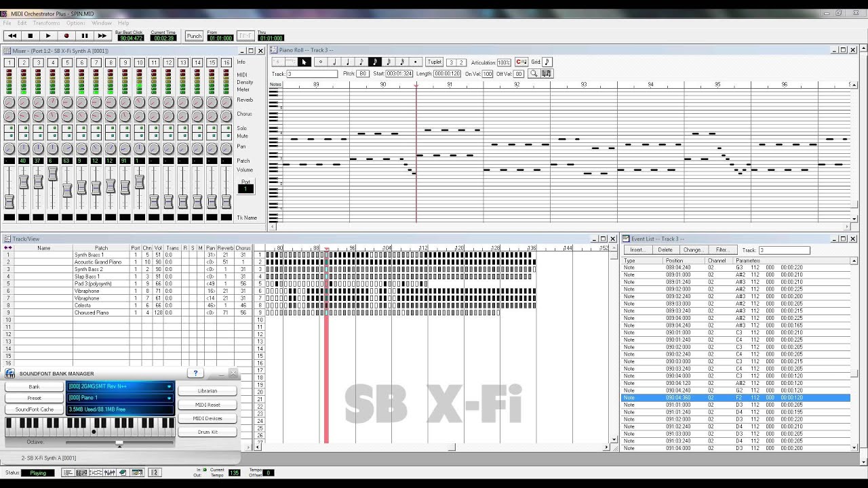Pause playback using the Pause button

coord(85,36)
